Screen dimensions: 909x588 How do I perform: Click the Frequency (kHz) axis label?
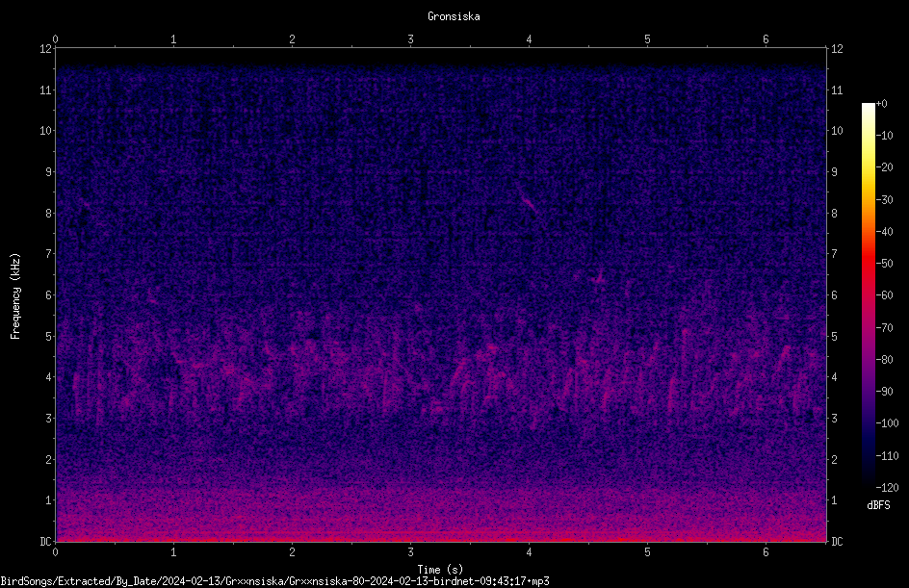(15, 296)
